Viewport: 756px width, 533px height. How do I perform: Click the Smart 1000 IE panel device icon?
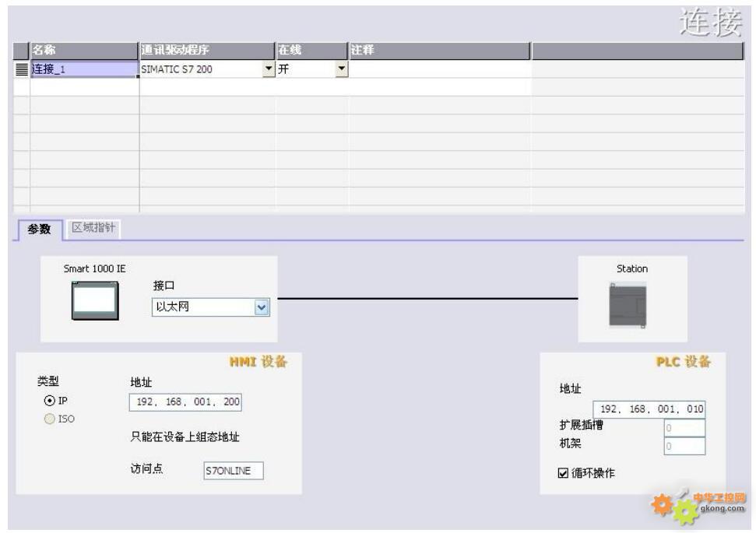[95, 300]
